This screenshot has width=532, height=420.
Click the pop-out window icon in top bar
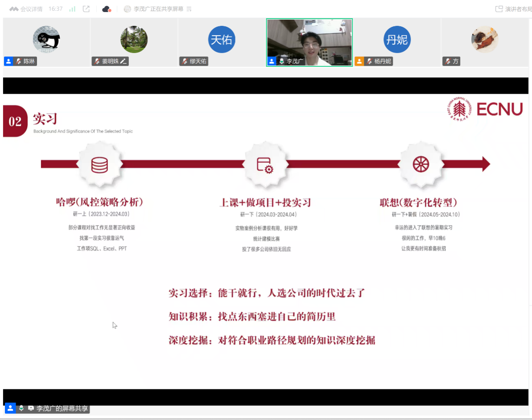click(87, 9)
